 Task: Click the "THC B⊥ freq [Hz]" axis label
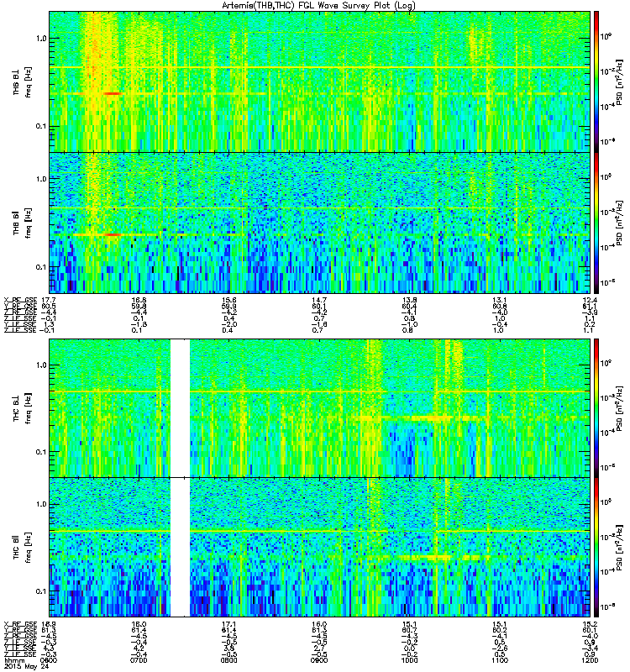pos(22,408)
